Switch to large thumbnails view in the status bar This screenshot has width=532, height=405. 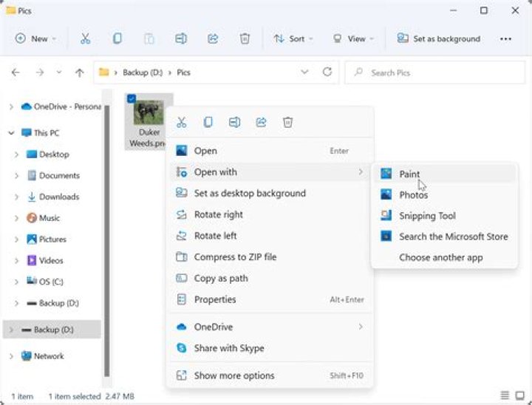(x=519, y=395)
